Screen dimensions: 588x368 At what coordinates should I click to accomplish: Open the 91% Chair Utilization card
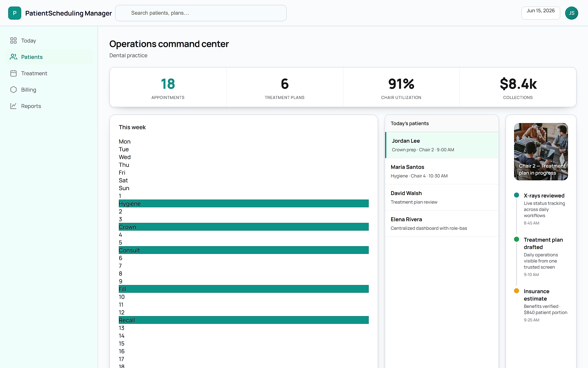[x=401, y=87]
